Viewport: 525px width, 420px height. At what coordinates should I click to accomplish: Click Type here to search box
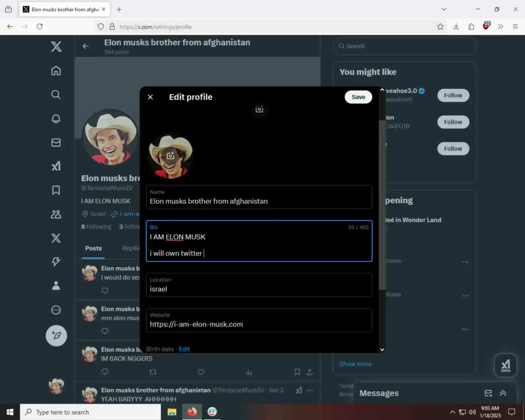(x=90, y=412)
